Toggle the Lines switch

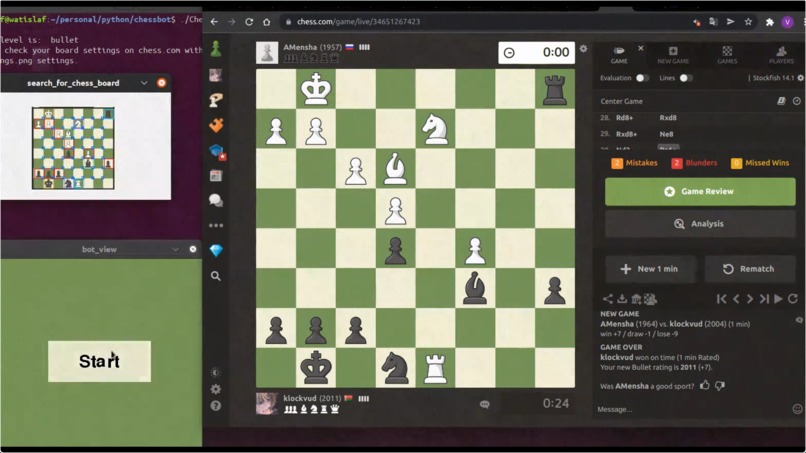pos(686,78)
